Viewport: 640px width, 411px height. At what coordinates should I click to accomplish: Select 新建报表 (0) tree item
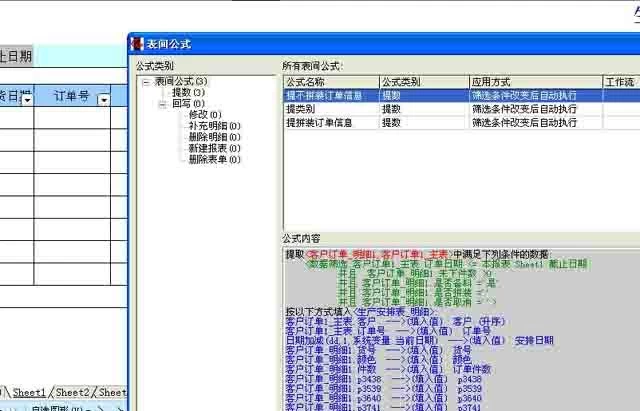pyautogui.click(x=213, y=147)
